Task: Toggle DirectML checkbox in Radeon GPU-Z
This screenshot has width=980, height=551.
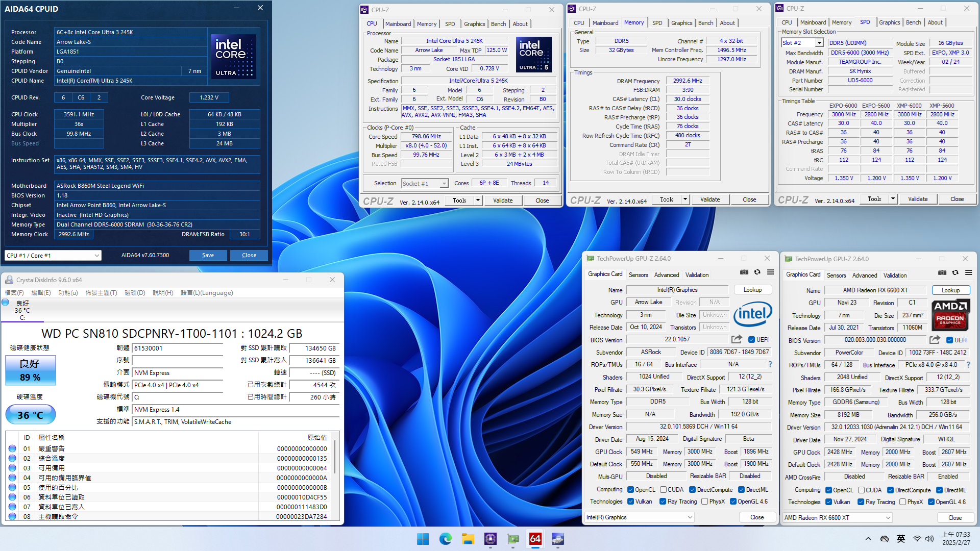Action: click(x=939, y=490)
